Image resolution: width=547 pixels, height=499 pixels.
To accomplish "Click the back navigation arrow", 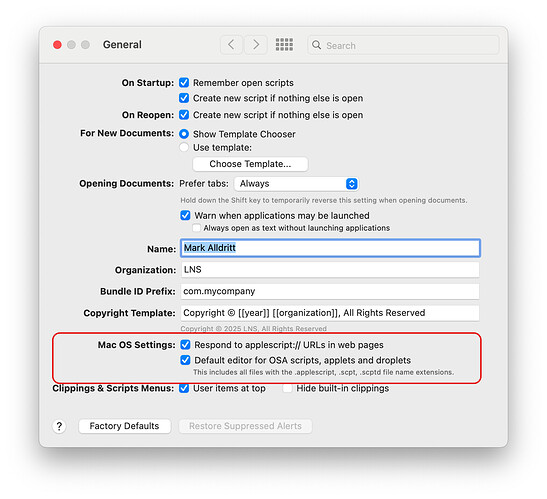I will tap(231, 45).
